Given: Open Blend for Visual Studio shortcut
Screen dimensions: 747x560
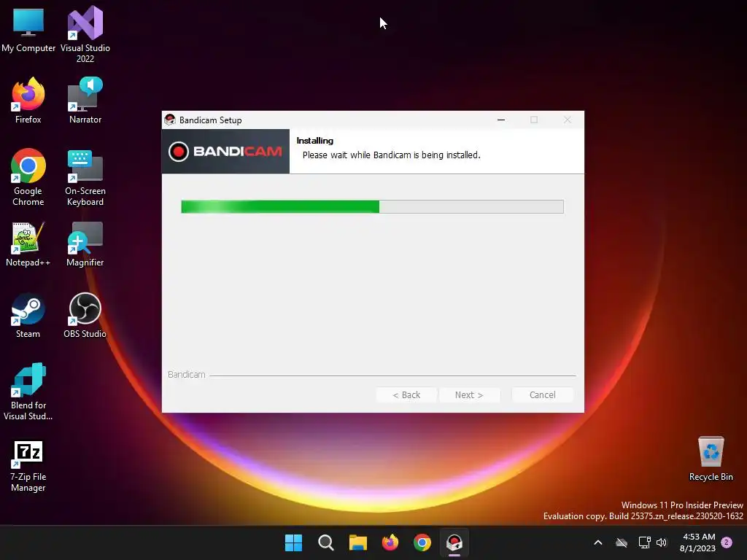Looking at the screenshot, I should click(x=28, y=392).
